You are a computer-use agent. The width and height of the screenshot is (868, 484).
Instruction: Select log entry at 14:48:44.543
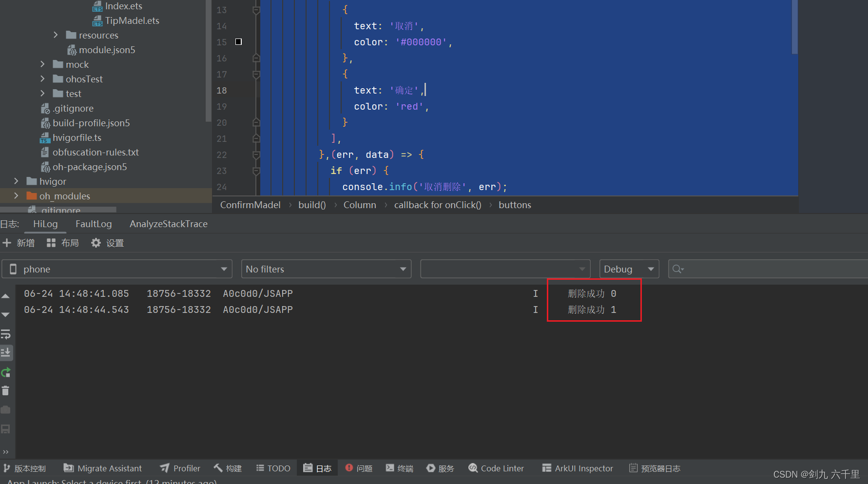[x=320, y=310]
